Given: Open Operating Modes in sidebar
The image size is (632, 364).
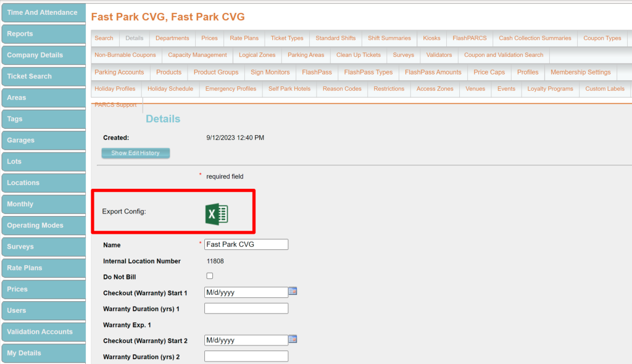Looking at the screenshot, I should tap(44, 225).
